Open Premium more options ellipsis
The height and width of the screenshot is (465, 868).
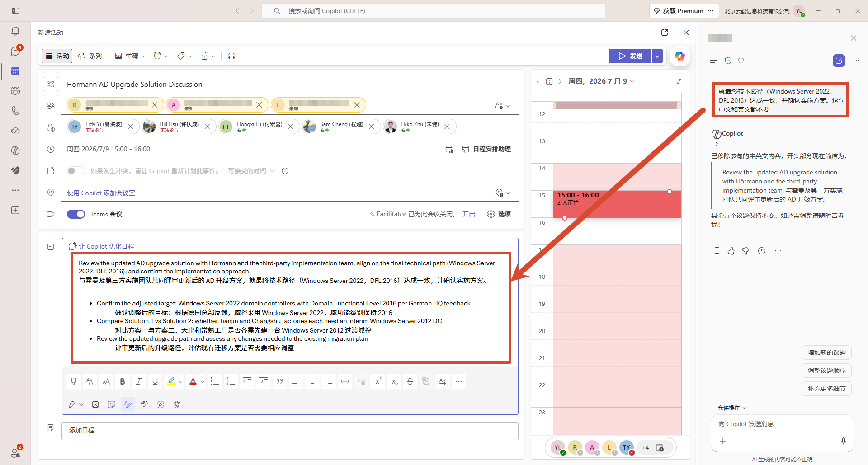click(711, 11)
